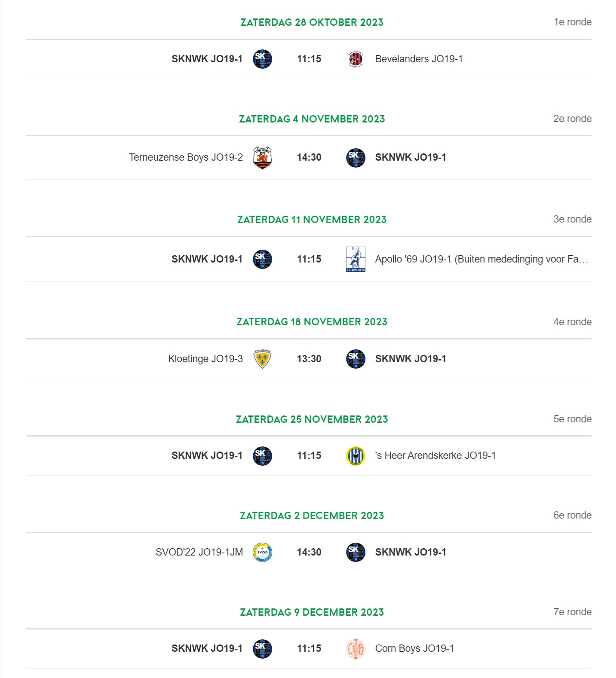This screenshot has width=616, height=678.
Task: Open the SVOD'22 JO19-1JM team link
Action: (x=199, y=552)
